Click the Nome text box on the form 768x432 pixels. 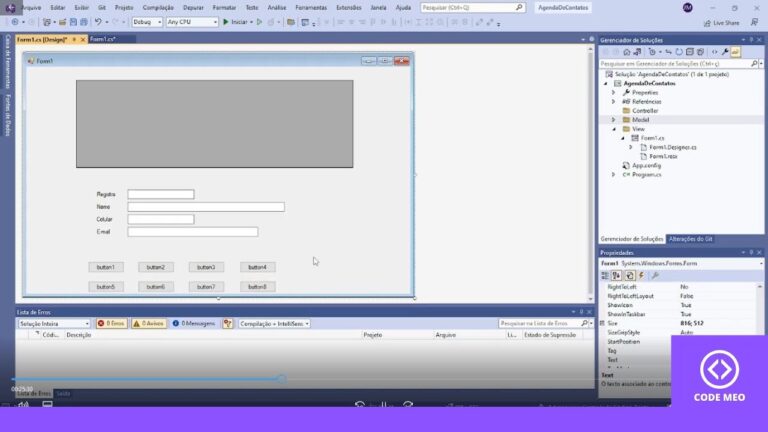(206, 207)
